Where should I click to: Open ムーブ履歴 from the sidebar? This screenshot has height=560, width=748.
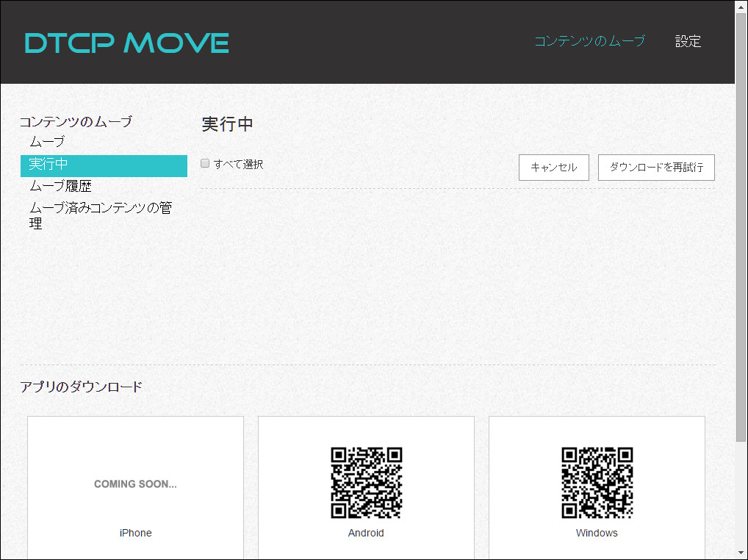pyautogui.click(x=60, y=186)
